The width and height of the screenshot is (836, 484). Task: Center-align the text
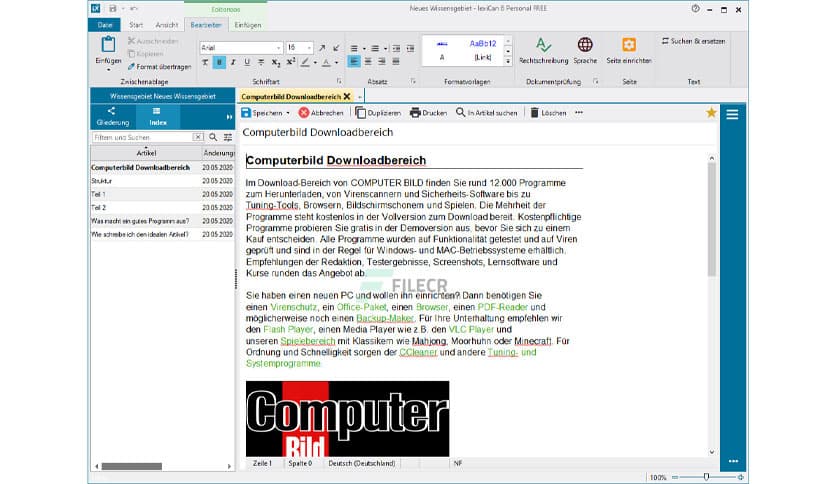368,62
